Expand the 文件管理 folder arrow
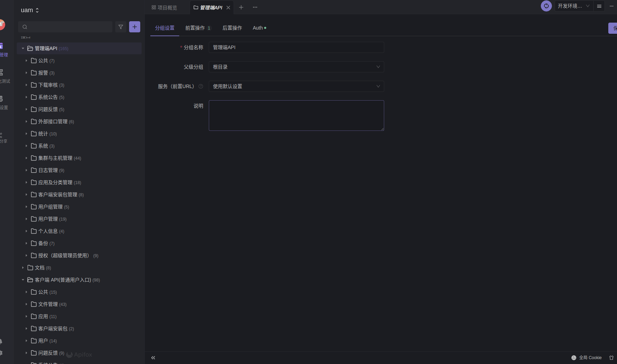Image resolution: width=617 pixels, height=364 pixels. click(26, 304)
